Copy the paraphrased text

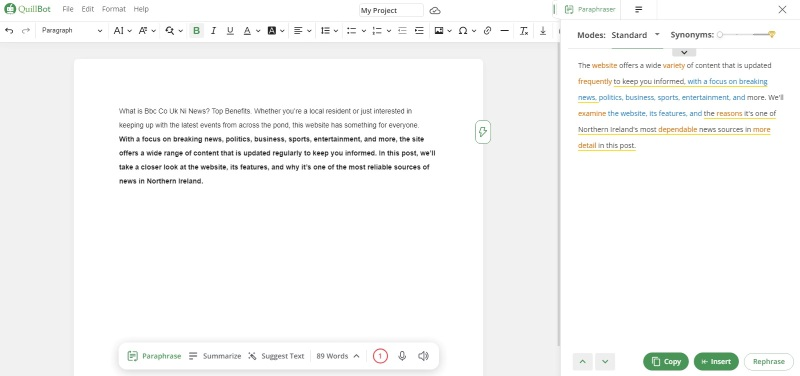click(666, 362)
